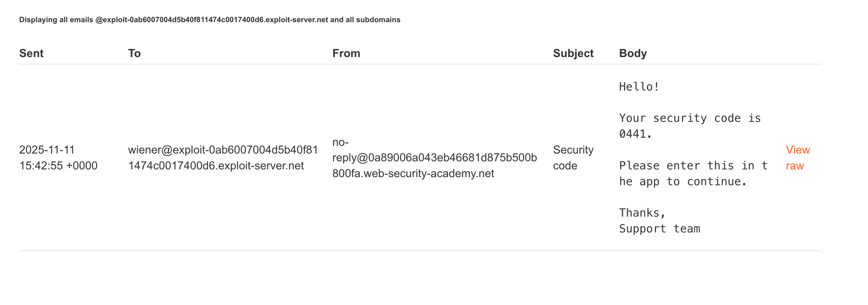
Task: Click the Support team signature
Action: tap(659, 229)
